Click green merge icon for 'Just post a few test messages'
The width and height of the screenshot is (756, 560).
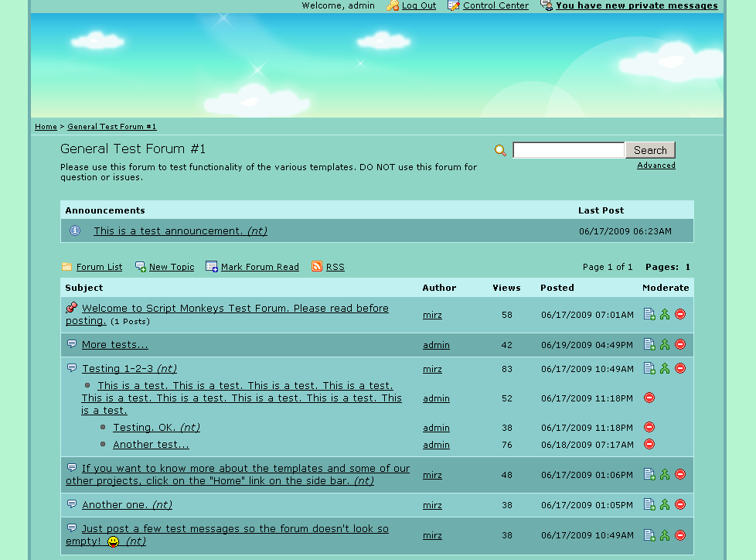click(665, 535)
